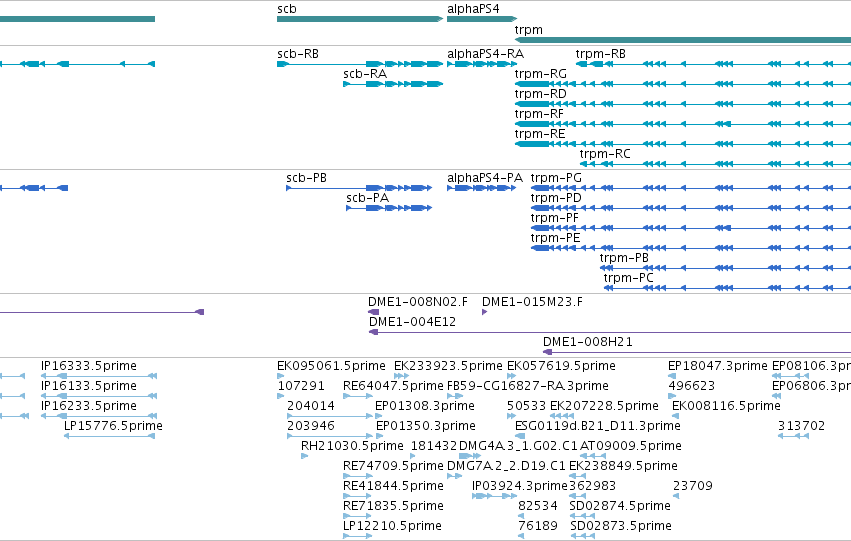Select the EP18047.3prime EST label
This screenshot has height=541, width=851.
tap(717, 366)
